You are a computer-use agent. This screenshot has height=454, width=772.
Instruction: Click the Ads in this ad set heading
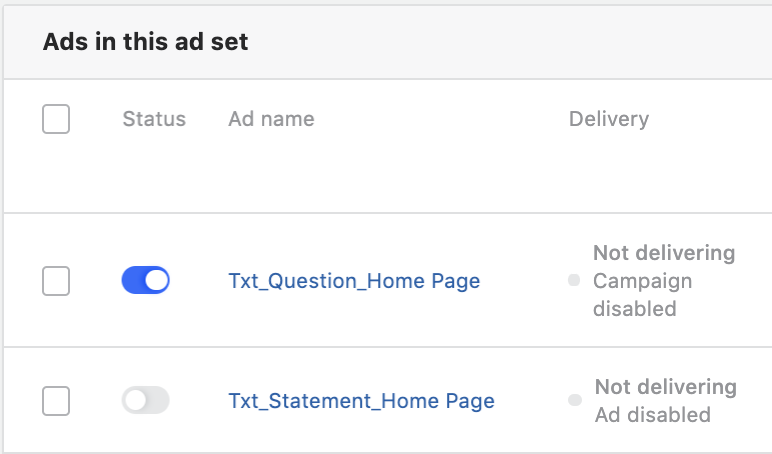[x=145, y=42]
